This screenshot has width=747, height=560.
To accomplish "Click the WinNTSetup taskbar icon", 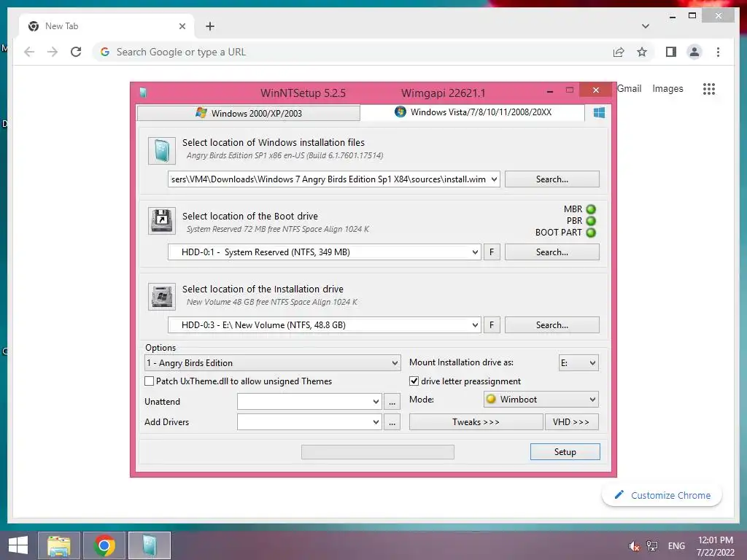I will 150,545.
